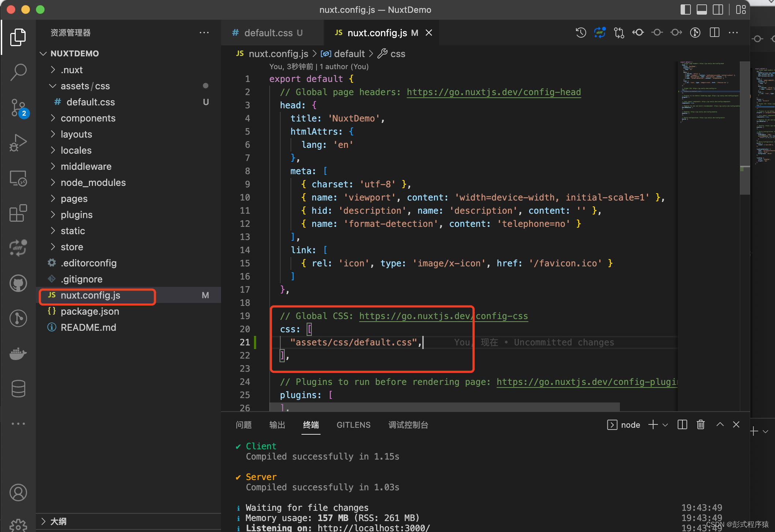Viewport: 775px width, 532px height.
Task: Switch to the 问题 problems tab
Action: click(x=244, y=425)
